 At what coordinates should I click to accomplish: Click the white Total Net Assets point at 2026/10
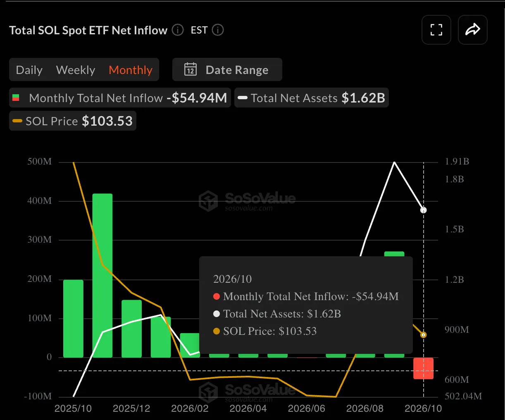[x=424, y=210]
